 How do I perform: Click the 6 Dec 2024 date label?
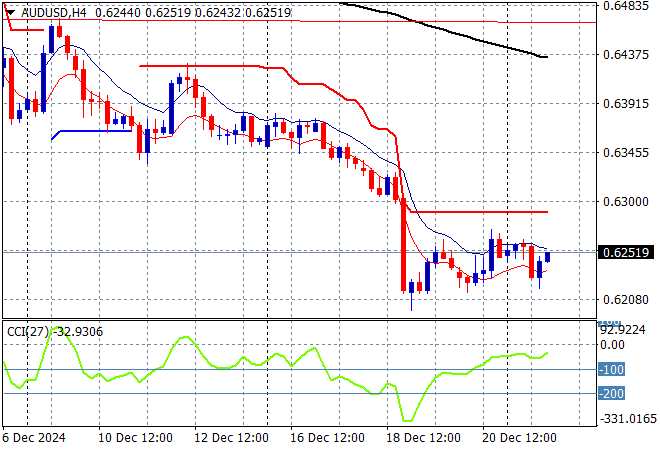[x=34, y=438]
